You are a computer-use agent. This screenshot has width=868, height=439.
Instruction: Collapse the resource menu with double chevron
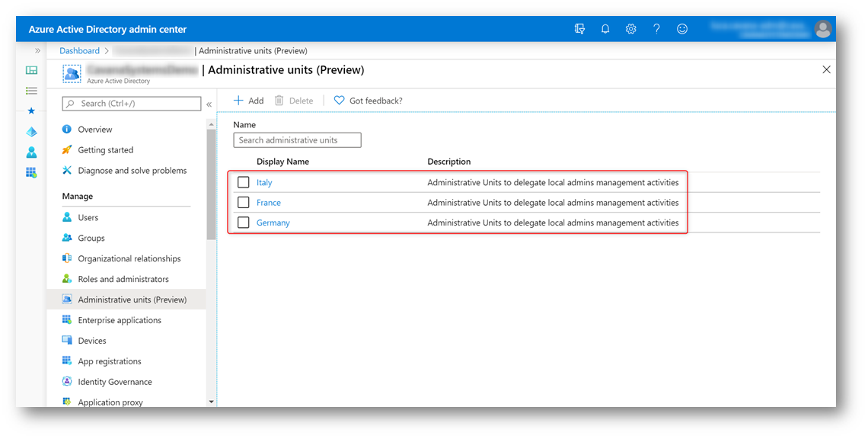[209, 104]
